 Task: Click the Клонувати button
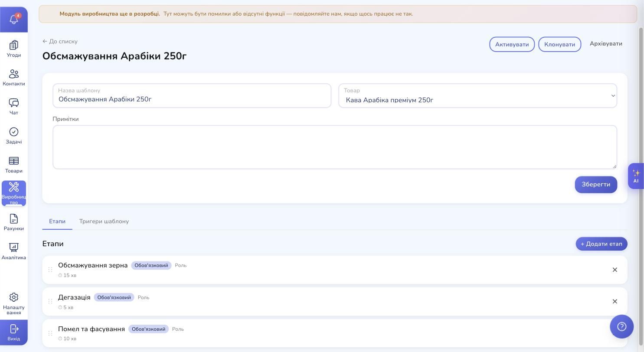pyautogui.click(x=559, y=44)
